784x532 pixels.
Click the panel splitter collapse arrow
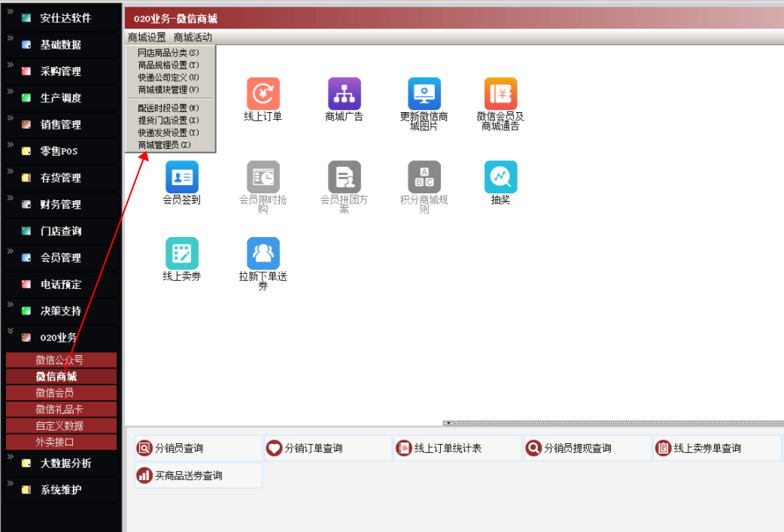448,423
